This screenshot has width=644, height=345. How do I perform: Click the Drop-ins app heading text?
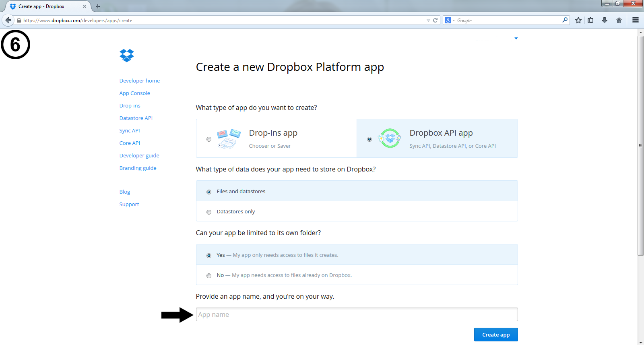click(x=273, y=133)
